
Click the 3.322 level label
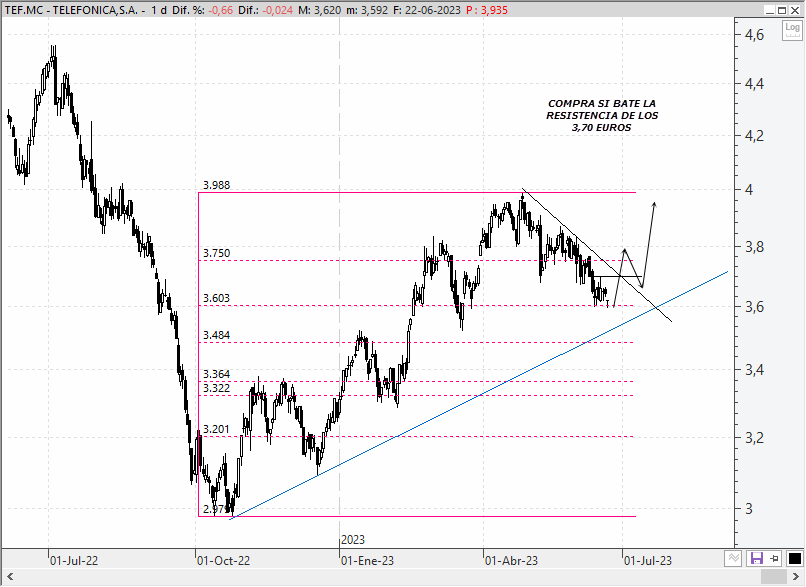[x=216, y=388]
